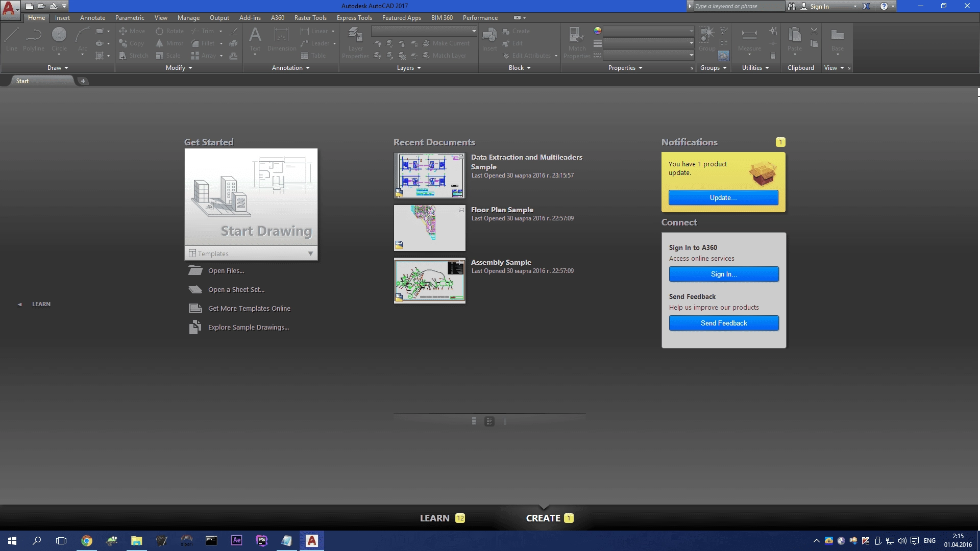Click the LEARN arrow on left side
This screenshot has width=980, height=551.
19,304
